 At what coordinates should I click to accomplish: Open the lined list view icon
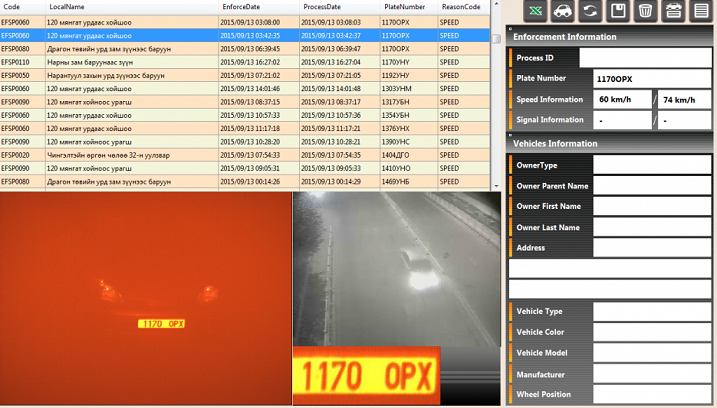pos(701,11)
